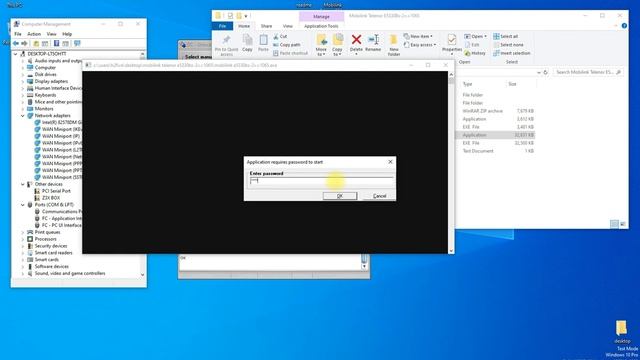Image resolution: width=640 pixels, height=360 pixels.
Task: Open View menu in Computer Management
Action: [x=51, y=34]
